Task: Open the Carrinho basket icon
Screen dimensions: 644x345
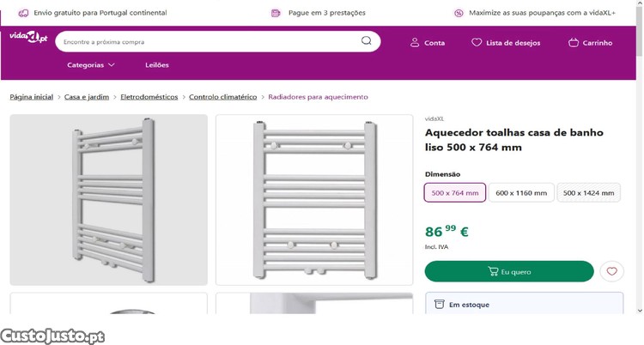Action: click(574, 42)
